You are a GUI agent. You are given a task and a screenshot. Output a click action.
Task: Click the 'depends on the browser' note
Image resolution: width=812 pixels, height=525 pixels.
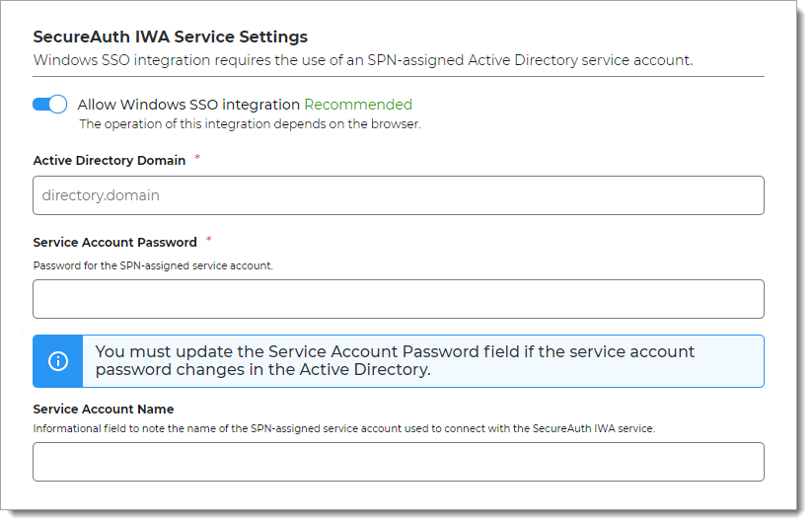[x=250, y=124]
